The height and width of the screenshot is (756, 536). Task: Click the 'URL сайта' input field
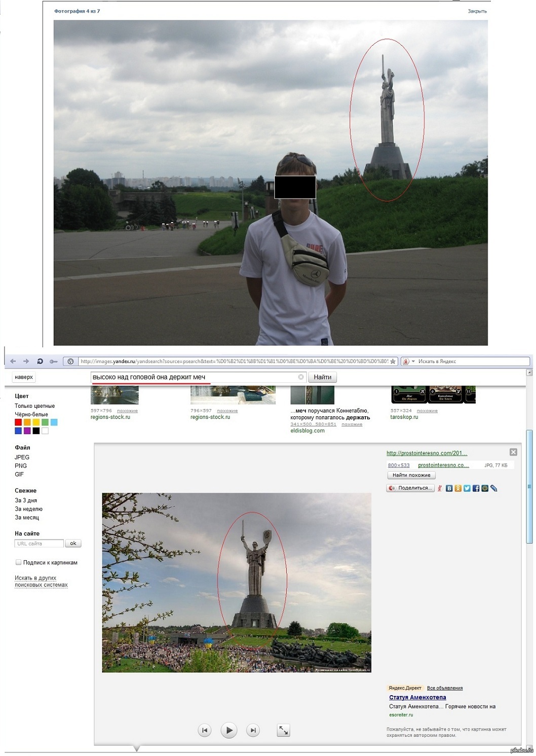click(x=39, y=544)
